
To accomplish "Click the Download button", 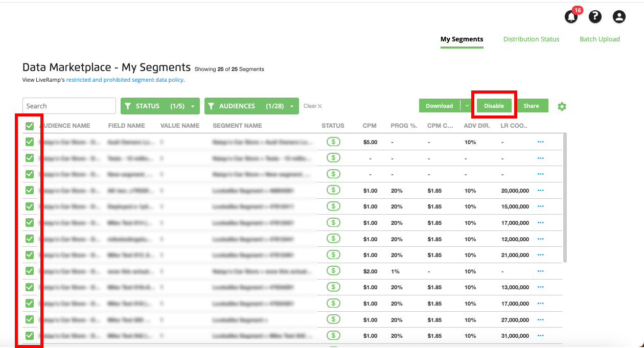I will click(x=440, y=106).
